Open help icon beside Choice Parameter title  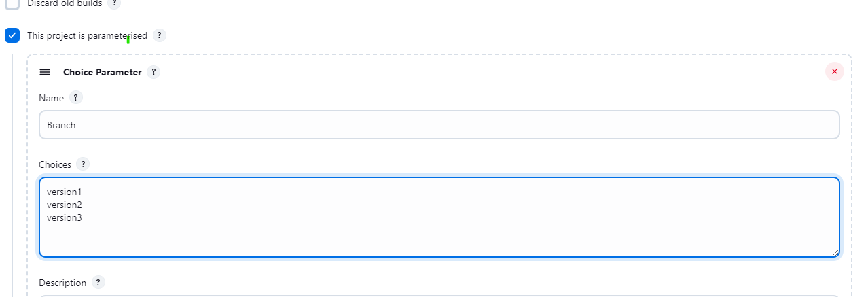coord(153,72)
